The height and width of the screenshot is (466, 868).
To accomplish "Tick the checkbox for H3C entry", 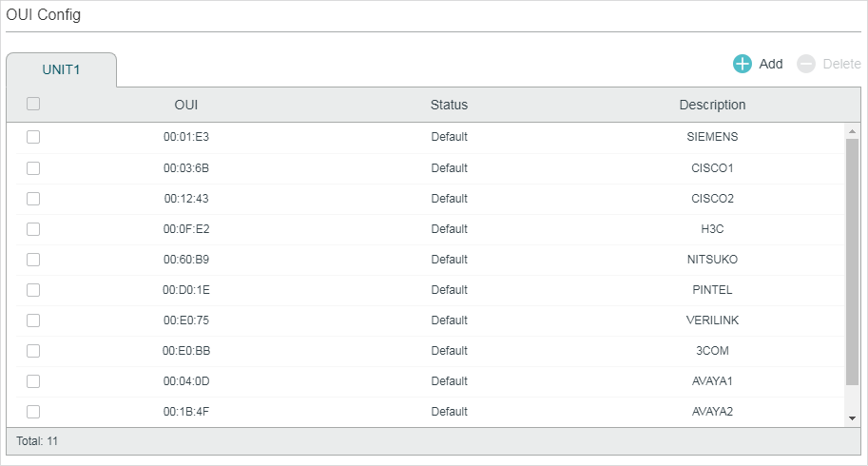I will point(33,229).
